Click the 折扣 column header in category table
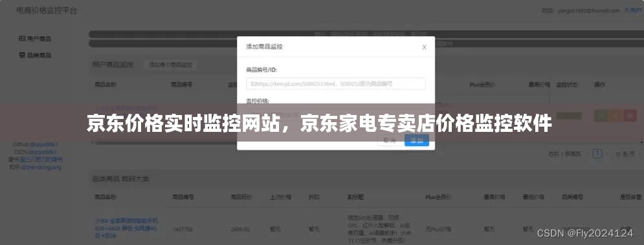The height and width of the screenshot is (245, 644). click(314, 197)
